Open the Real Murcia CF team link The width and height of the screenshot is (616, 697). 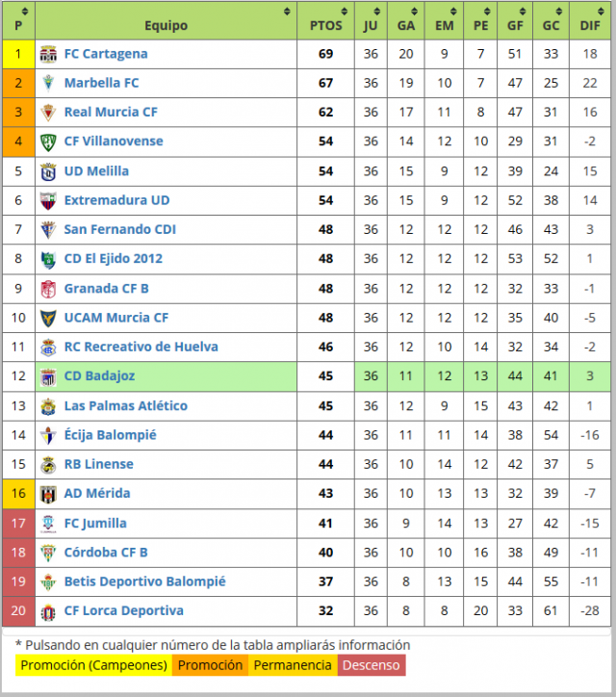(111, 112)
